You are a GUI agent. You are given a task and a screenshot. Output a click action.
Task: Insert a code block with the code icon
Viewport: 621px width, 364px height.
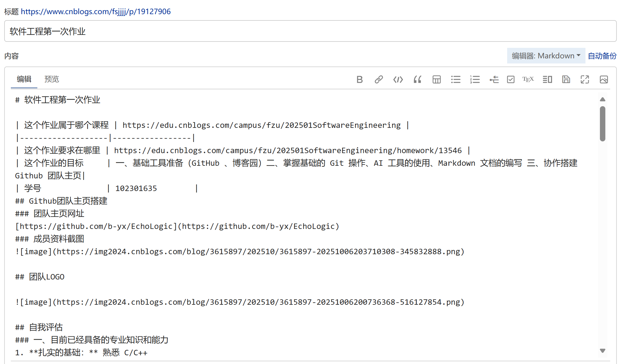pos(398,79)
